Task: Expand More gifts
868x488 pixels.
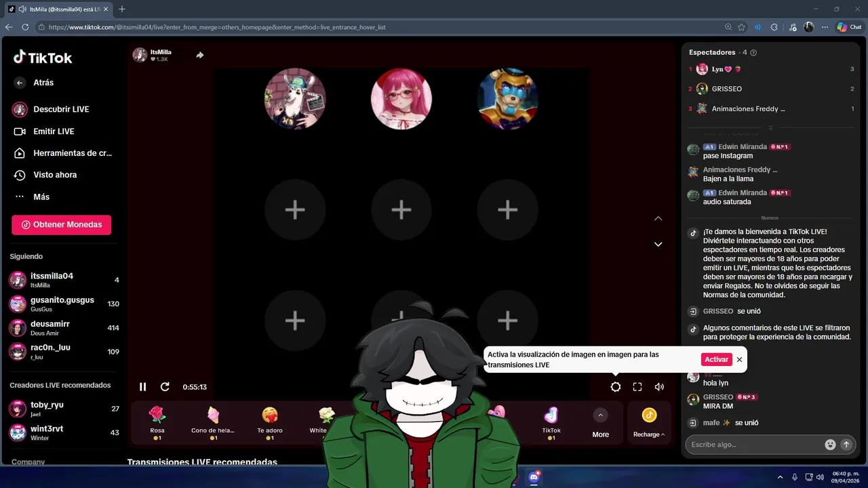Action: click(601, 423)
